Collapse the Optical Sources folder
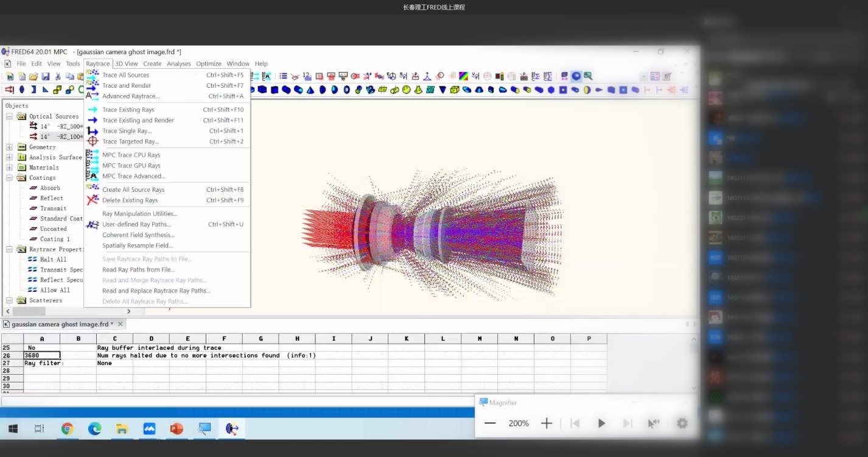Viewport: 868px width, 457px height. coord(9,116)
